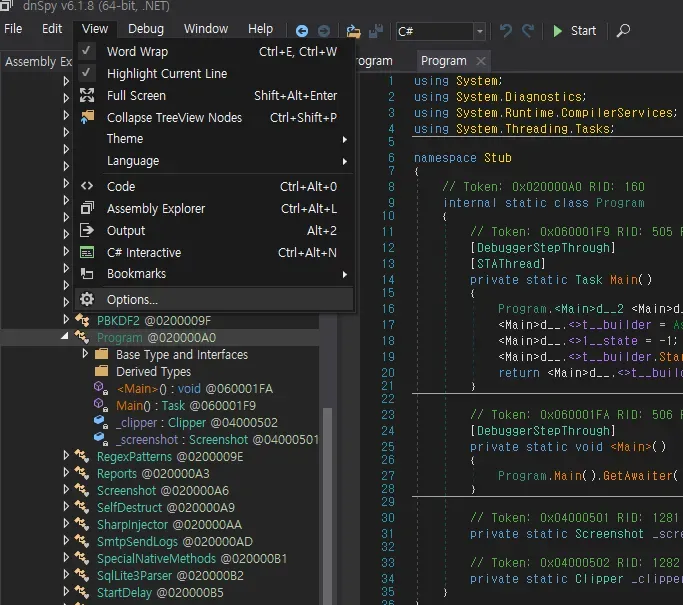Click the Navigate Backward arrow icon
This screenshot has height=605, width=683.
[x=301, y=31]
